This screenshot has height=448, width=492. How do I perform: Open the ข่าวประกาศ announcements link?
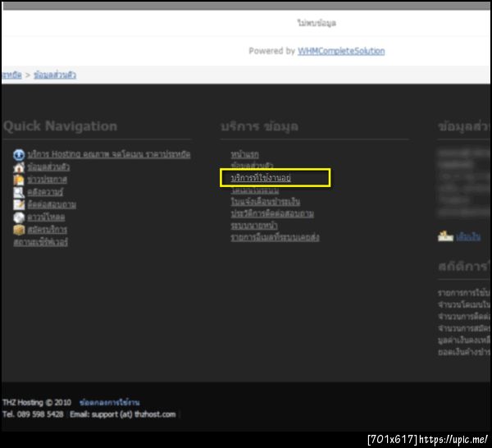tap(47, 180)
